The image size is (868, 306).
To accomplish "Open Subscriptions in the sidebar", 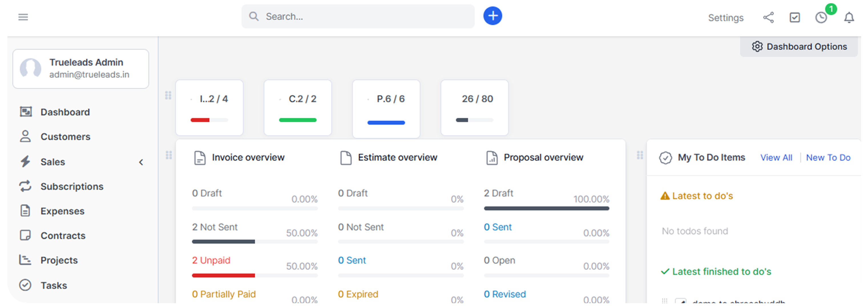I will click(x=72, y=187).
